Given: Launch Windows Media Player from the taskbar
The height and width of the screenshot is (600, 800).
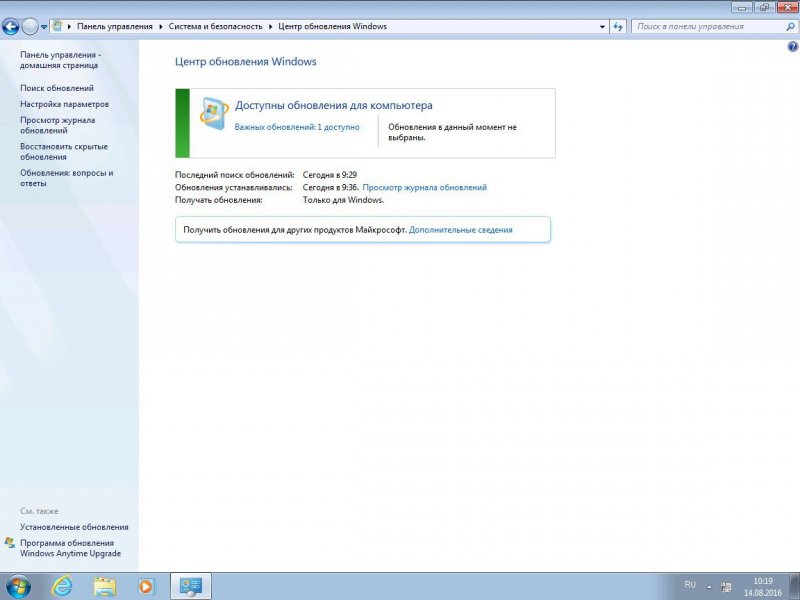Looking at the screenshot, I should pyautogui.click(x=146, y=586).
